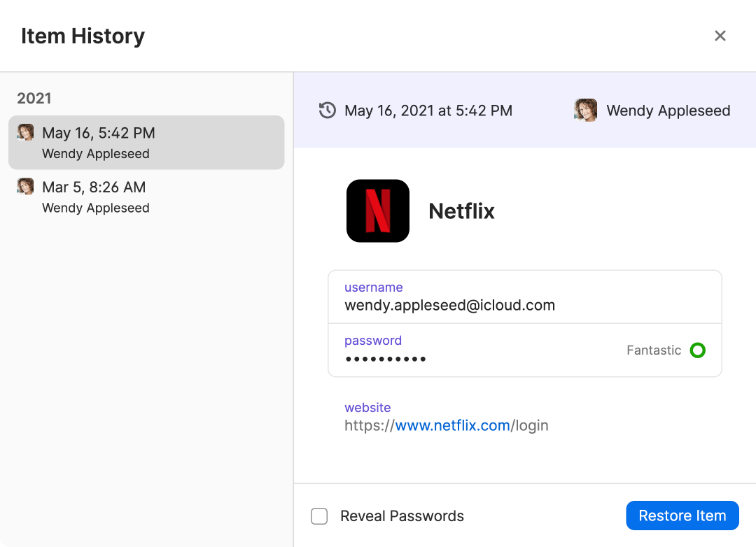Click the Fantastic password strength label

pyautogui.click(x=654, y=350)
